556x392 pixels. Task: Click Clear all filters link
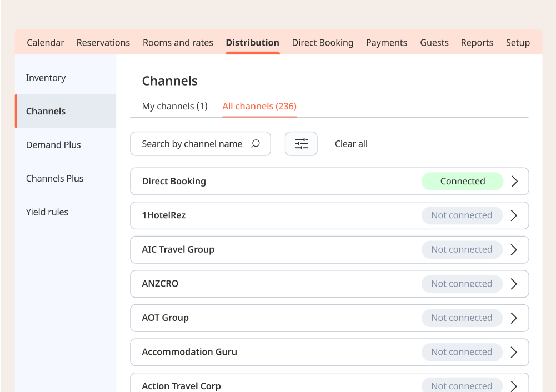pyautogui.click(x=351, y=144)
